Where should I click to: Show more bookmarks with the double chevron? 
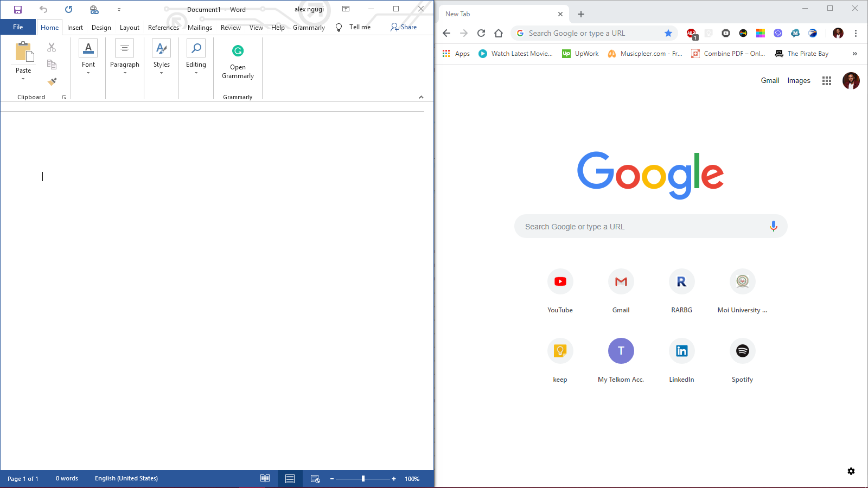pyautogui.click(x=855, y=54)
